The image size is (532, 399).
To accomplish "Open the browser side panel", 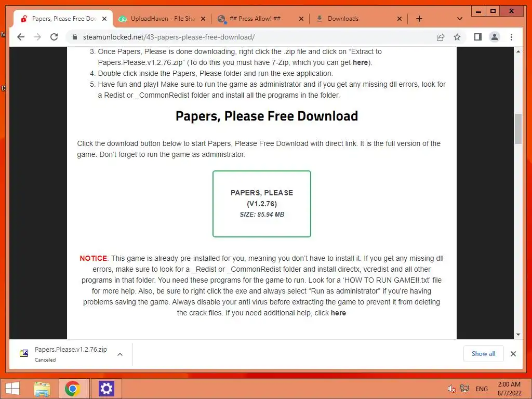I will click(x=478, y=37).
